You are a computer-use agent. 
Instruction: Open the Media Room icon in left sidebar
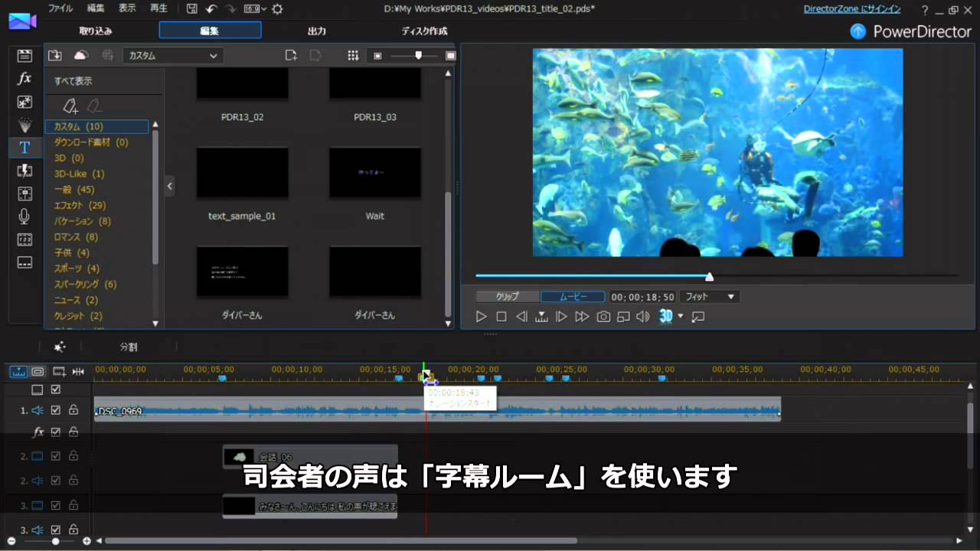[x=24, y=55]
